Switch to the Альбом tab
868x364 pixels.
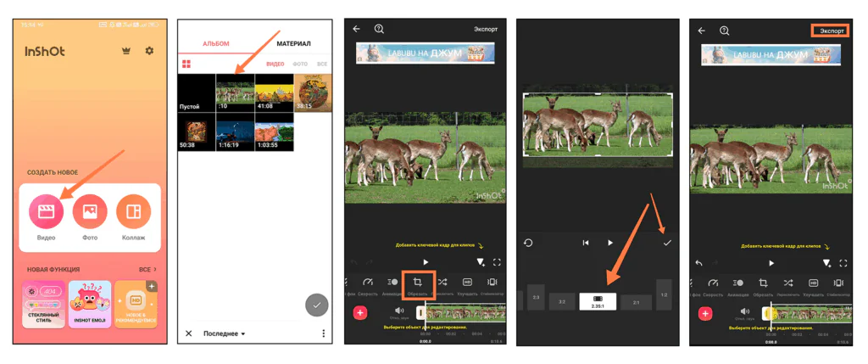pos(215,43)
